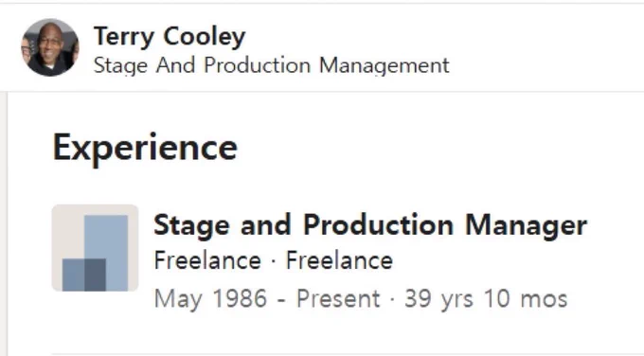Click the Present end date text
This screenshot has height=356, width=644.
[x=338, y=298]
